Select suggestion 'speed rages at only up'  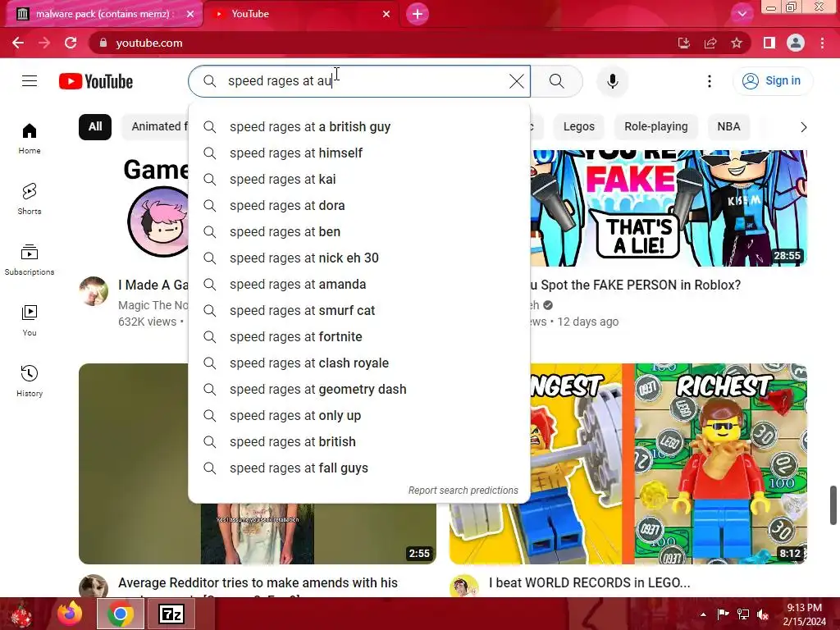(x=359, y=416)
